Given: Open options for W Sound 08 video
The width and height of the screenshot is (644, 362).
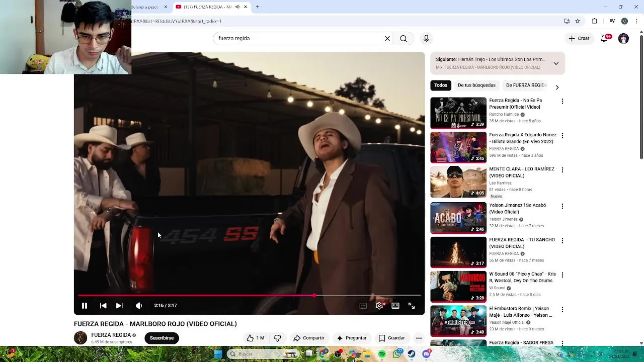Looking at the screenshot, I should 562,275.
